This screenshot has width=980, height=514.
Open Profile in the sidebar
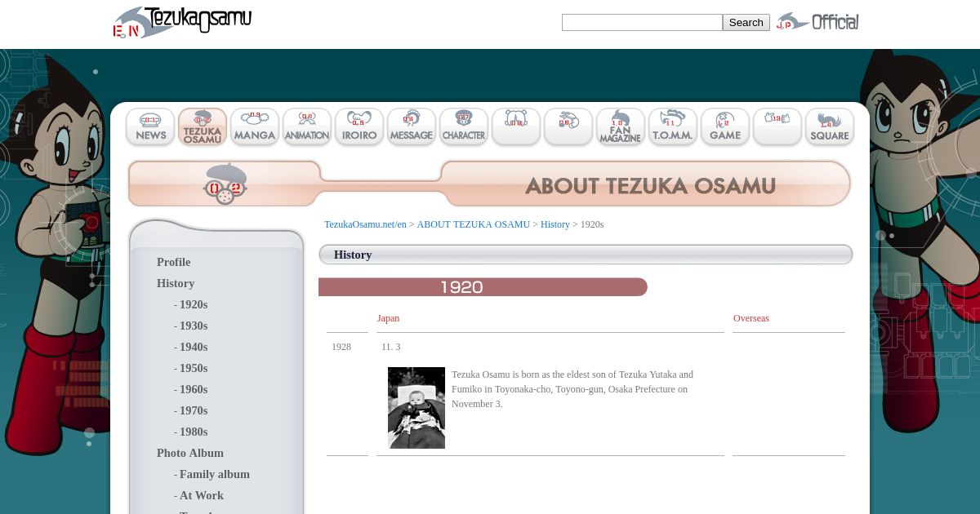coord(174,262)
